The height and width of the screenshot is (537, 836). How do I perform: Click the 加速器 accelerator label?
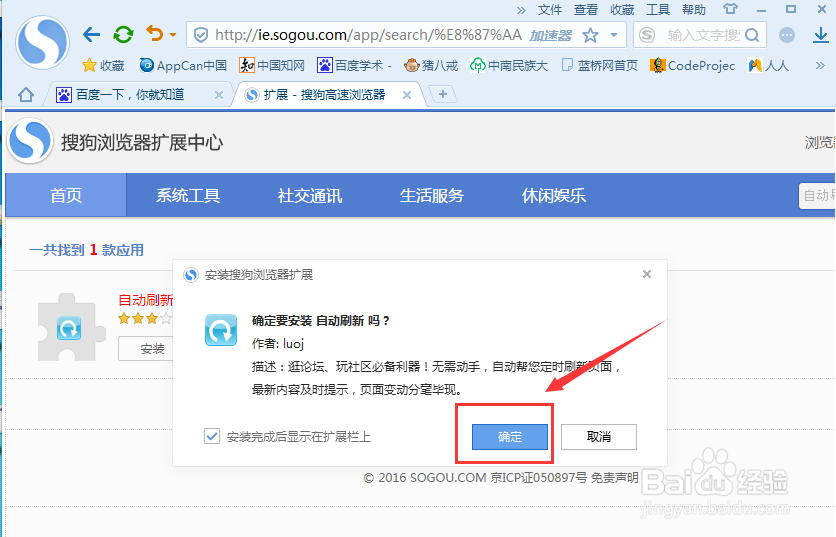click(x=551, y=36)
